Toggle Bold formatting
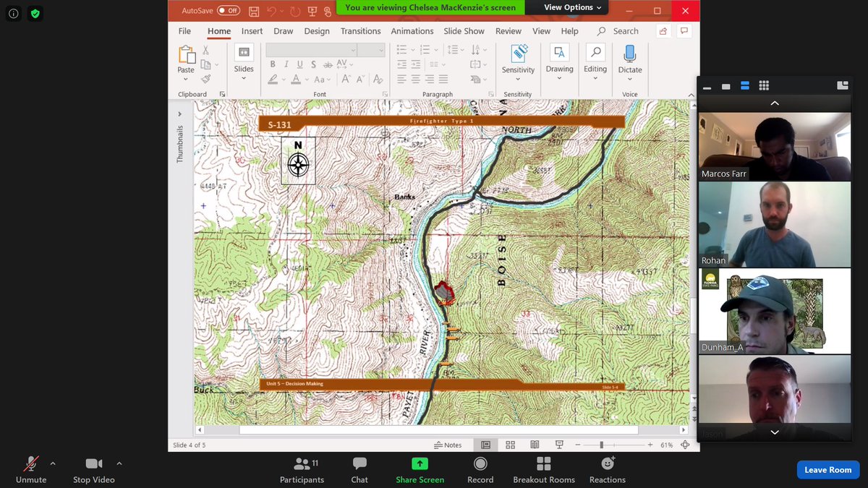This screenshot has width=868, height=488. point(273,64)
